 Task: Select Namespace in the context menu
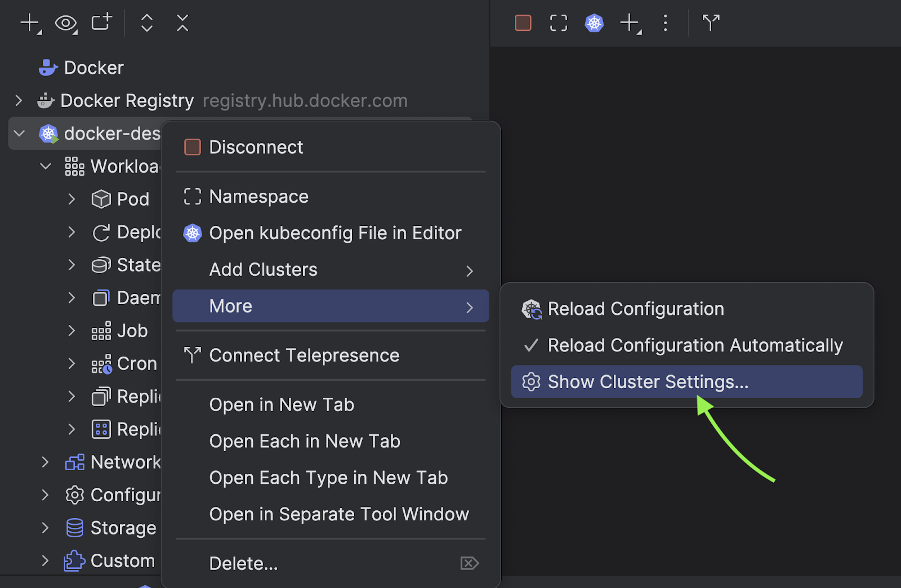[x=331, y=197]
